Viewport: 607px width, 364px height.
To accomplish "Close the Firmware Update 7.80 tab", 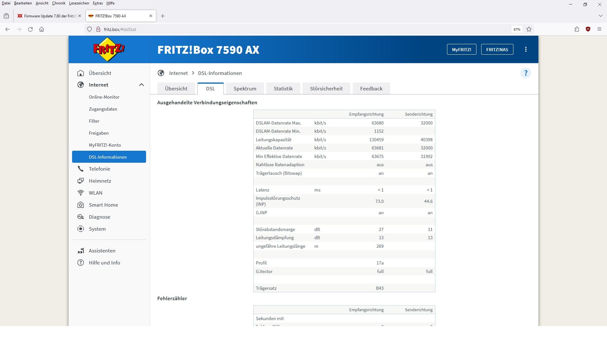I will (x=79, y=16).
